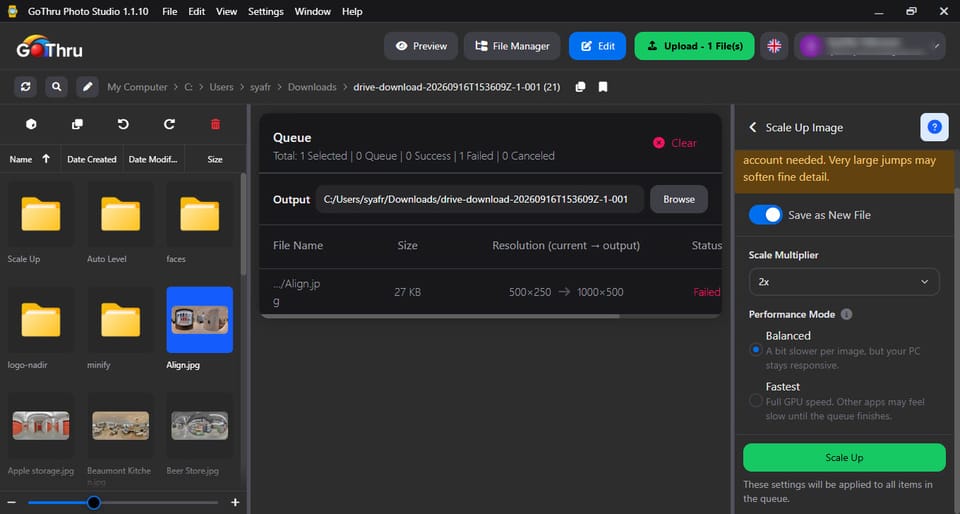Image resolution: width=960 pixels, height=514 pixels.
Task: Go back using the Scale Up Image chevron
Action: click(753, 127)
